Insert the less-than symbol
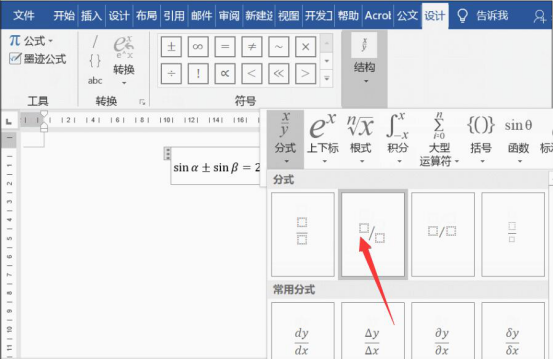Image resolution: width=554 pixels, height=360 pixels. pyautogui.click(x=252, y=73)
